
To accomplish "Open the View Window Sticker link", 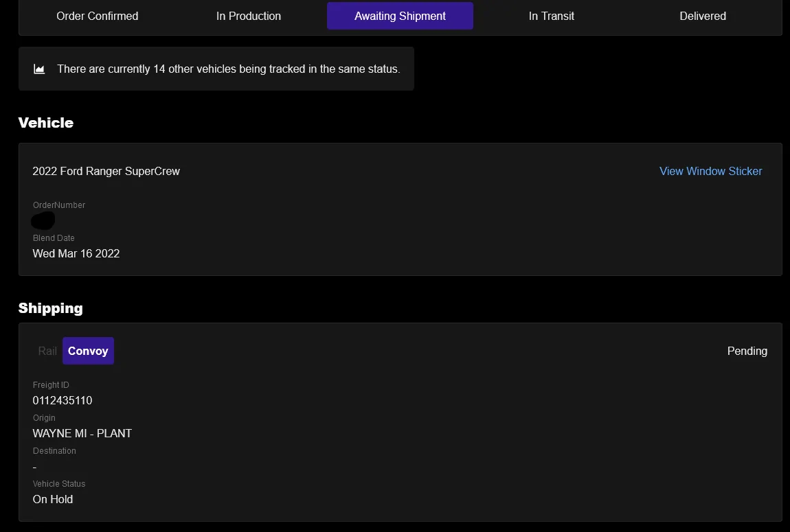I will pos(710,171).
